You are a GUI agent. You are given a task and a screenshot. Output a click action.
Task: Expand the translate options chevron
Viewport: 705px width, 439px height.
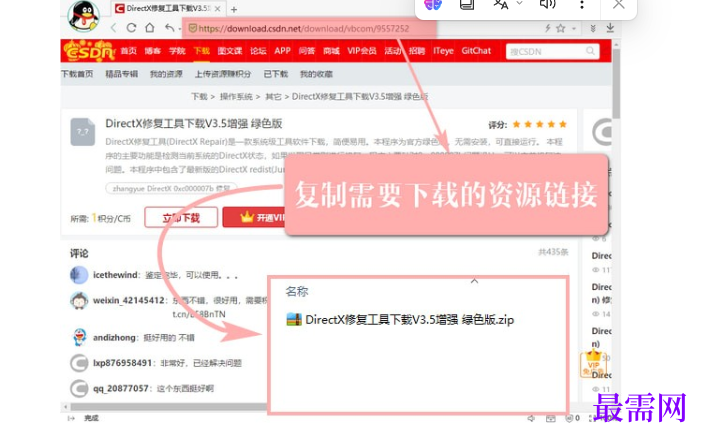click(519, 4)
